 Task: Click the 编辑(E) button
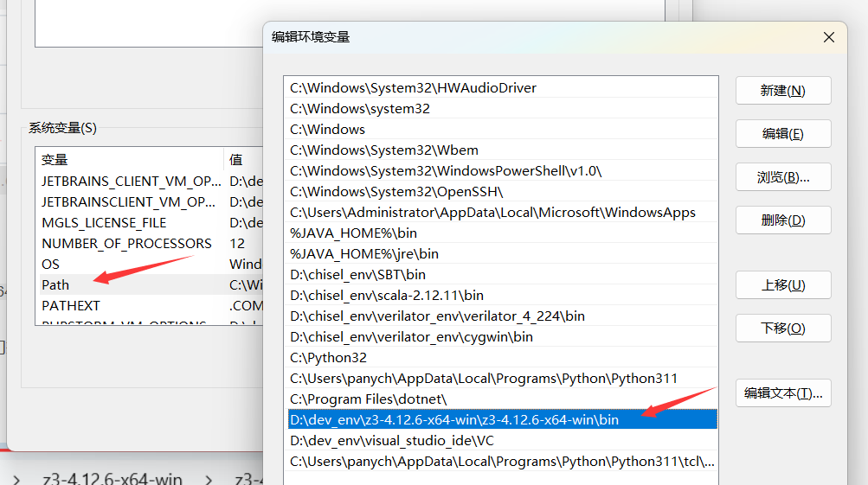[782, 134]
